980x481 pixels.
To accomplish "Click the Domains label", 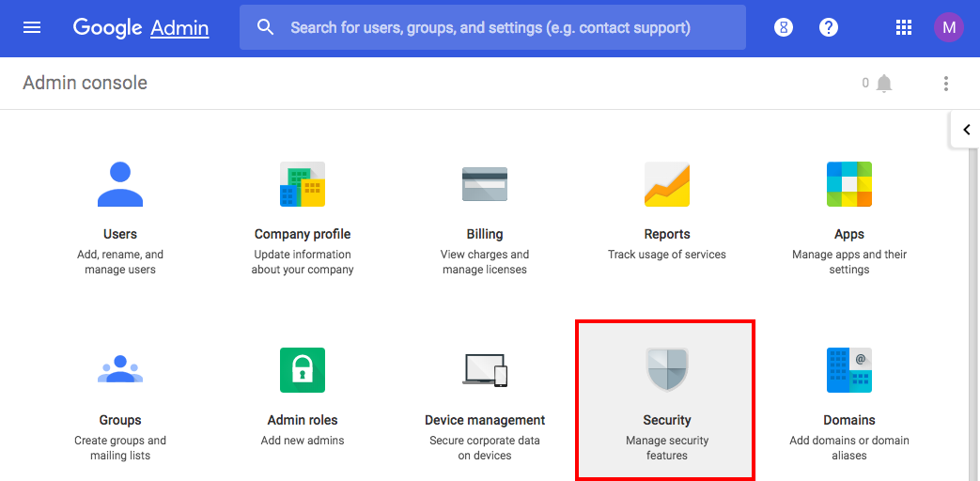I will [849, 420].
